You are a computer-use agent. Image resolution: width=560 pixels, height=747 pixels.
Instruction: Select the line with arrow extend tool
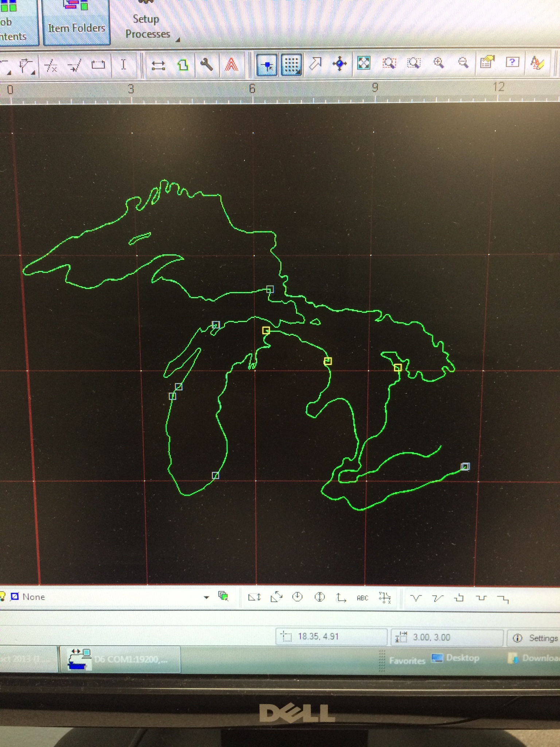pyautogui.click(x=74, y=66)
